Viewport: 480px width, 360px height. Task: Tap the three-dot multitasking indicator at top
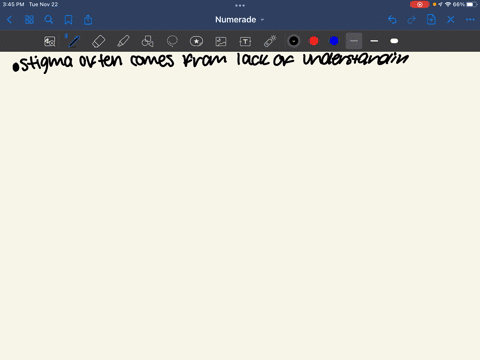click(x=240, y=5)
